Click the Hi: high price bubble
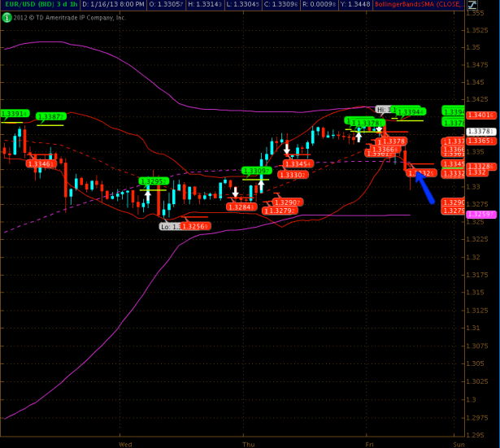Viewport: 500px width, 448px height. coord(384,109)
